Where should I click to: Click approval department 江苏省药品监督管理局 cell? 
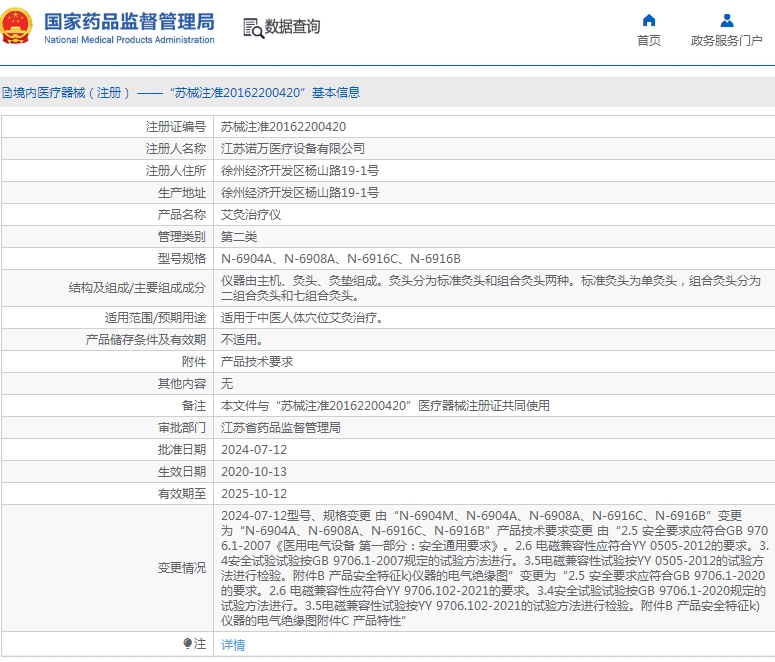click(281, 428)
